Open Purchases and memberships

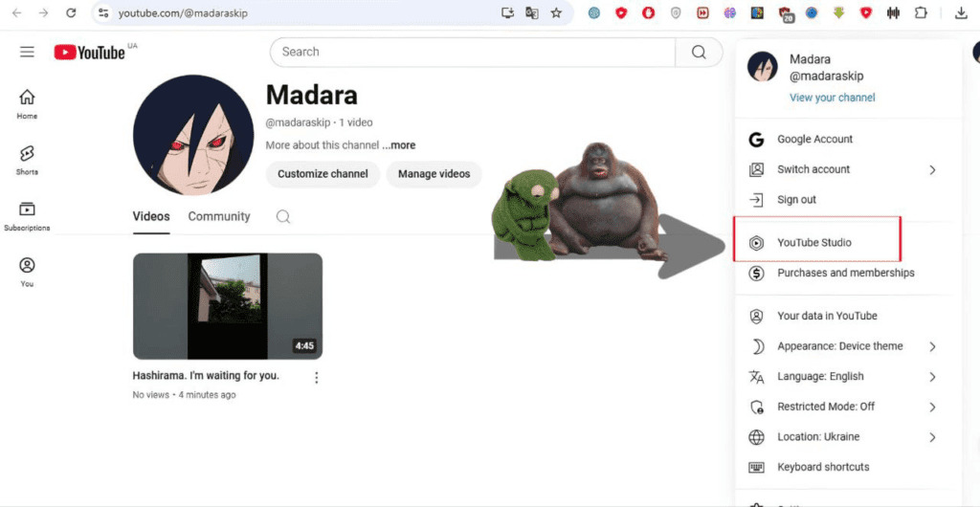(x=848, y=273)
